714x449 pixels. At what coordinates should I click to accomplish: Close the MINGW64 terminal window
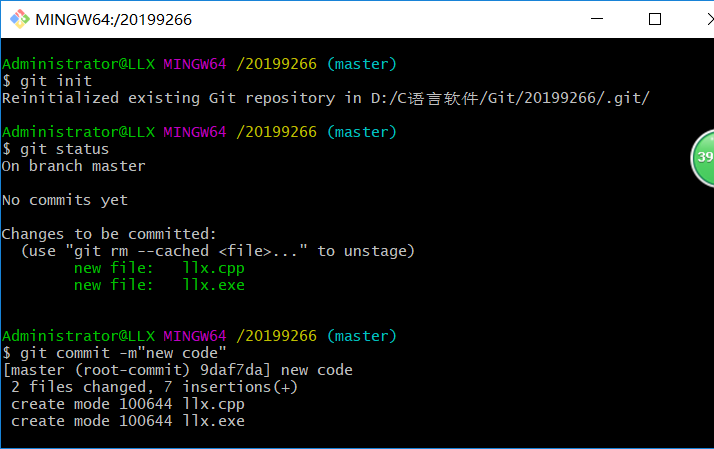coord(700,19)
